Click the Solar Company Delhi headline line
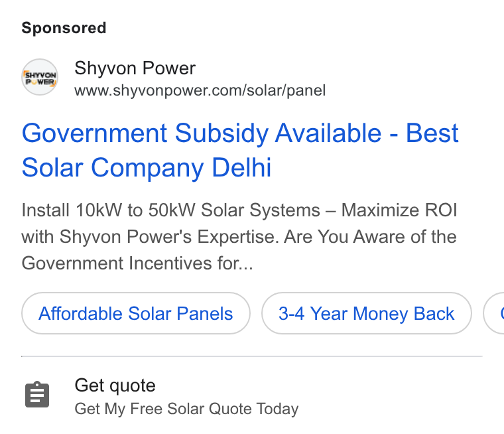The image size is (504, 434). [x=147, y=168]
